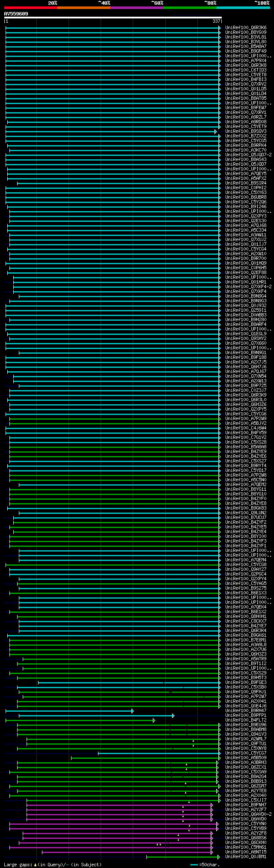
Task: Open the UniRef100_B4FLT2 hit link
Action: (x=246, y=720)
